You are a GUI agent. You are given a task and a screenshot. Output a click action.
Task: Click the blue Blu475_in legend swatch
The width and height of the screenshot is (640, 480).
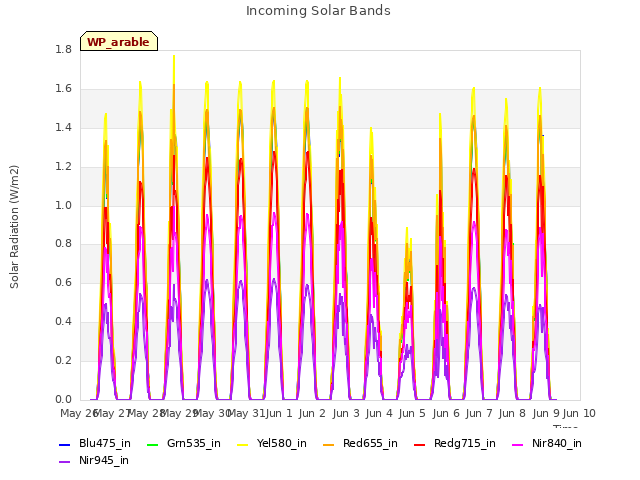tap(64, 444)
